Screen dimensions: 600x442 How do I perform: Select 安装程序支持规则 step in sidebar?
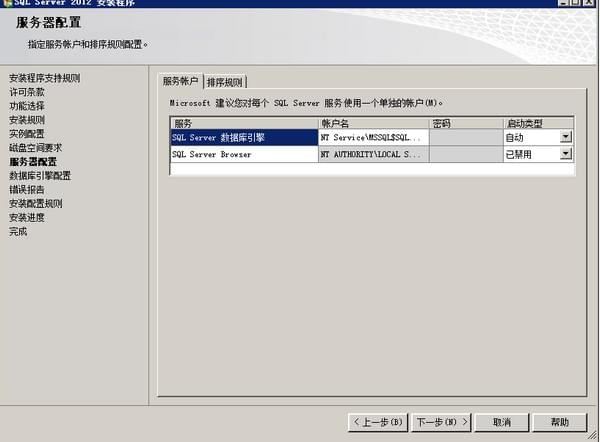45,78
